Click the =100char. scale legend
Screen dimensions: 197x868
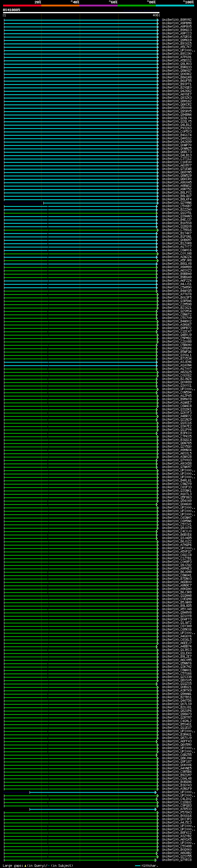(x=147, y=866)
